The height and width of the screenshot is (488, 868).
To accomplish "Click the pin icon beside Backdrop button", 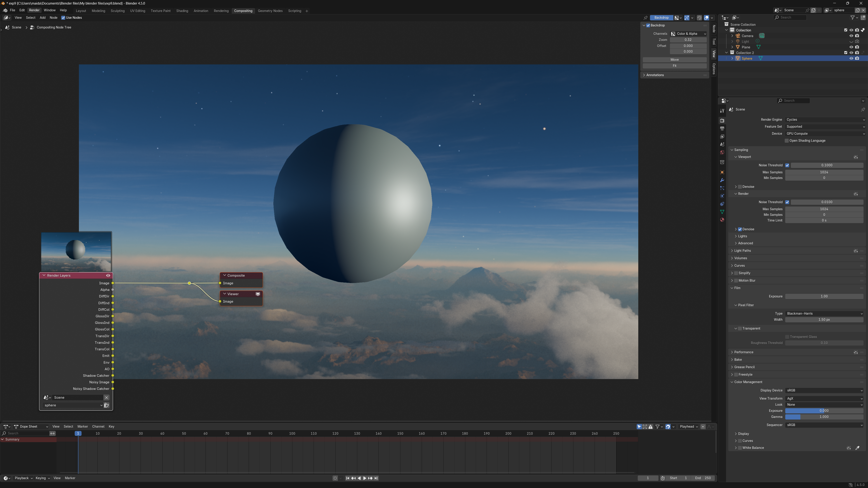I will (645, 18).
